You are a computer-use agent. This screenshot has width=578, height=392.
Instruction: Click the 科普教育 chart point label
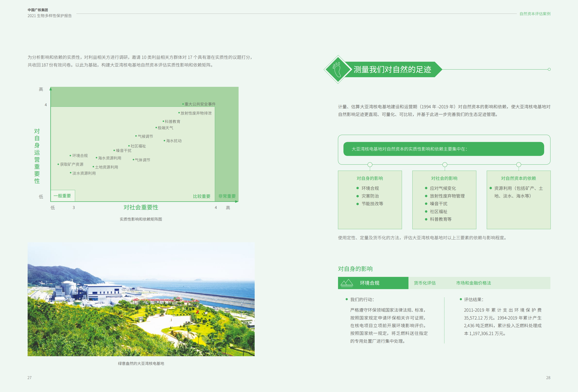172,122
